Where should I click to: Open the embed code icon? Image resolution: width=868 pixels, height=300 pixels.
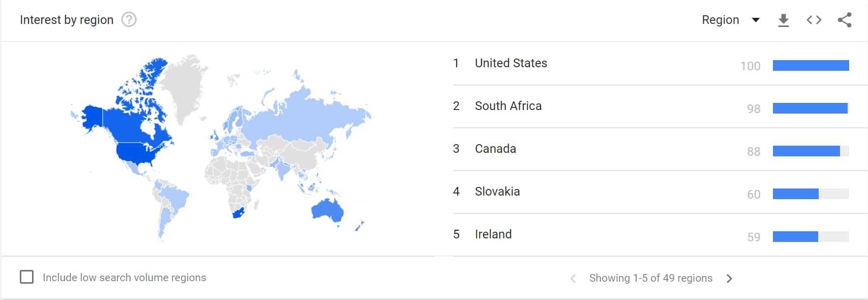(814, 20)
